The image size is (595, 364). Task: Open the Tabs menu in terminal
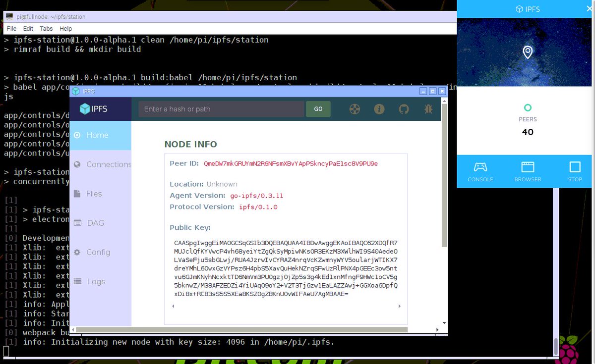pos(46,29)
